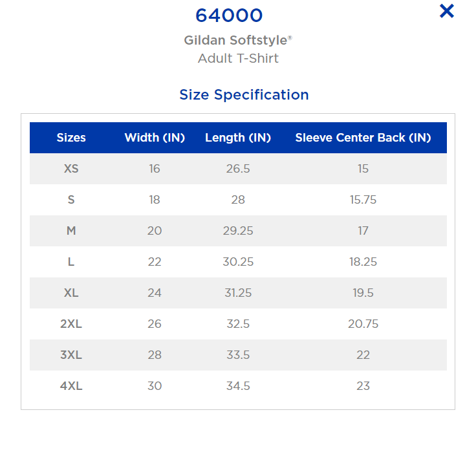
Task: Click the 4XL size row label
Action: (71, 386)
